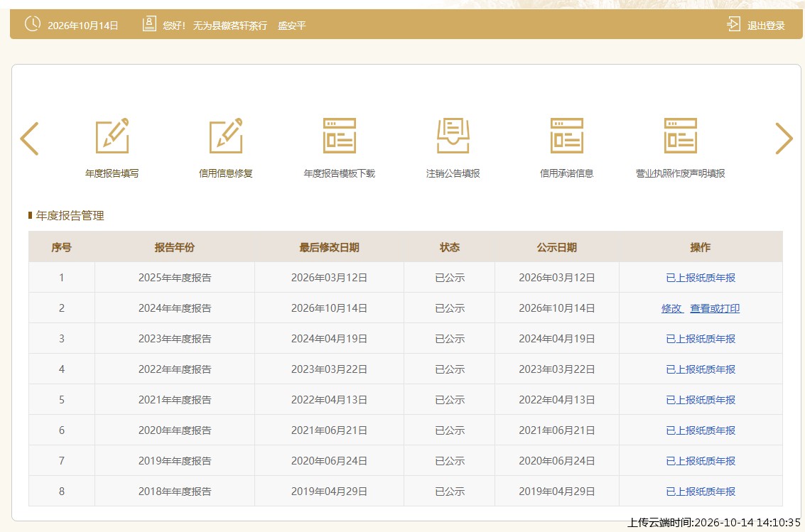Click the header date 2026年10月14日
This screenshot has width=805, height=532.
[x=83, y=26]
